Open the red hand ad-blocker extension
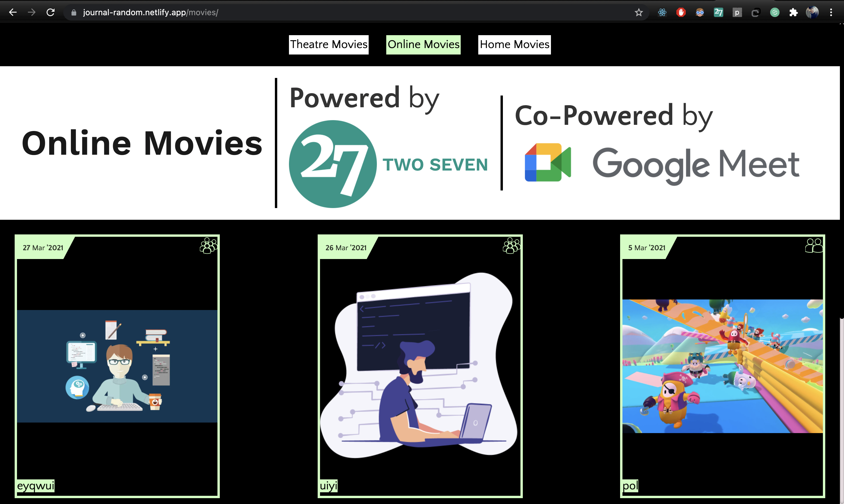The image size is (844, 504). click(681, 13)
